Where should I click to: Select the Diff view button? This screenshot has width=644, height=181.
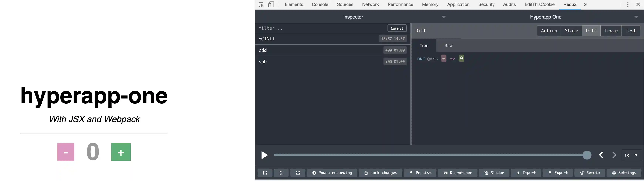click(591, 31)
